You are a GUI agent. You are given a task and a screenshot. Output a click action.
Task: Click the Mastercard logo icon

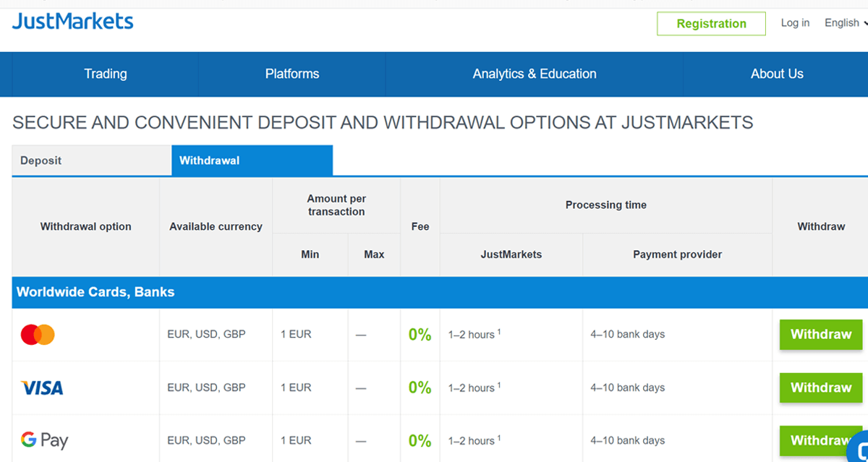38,335
